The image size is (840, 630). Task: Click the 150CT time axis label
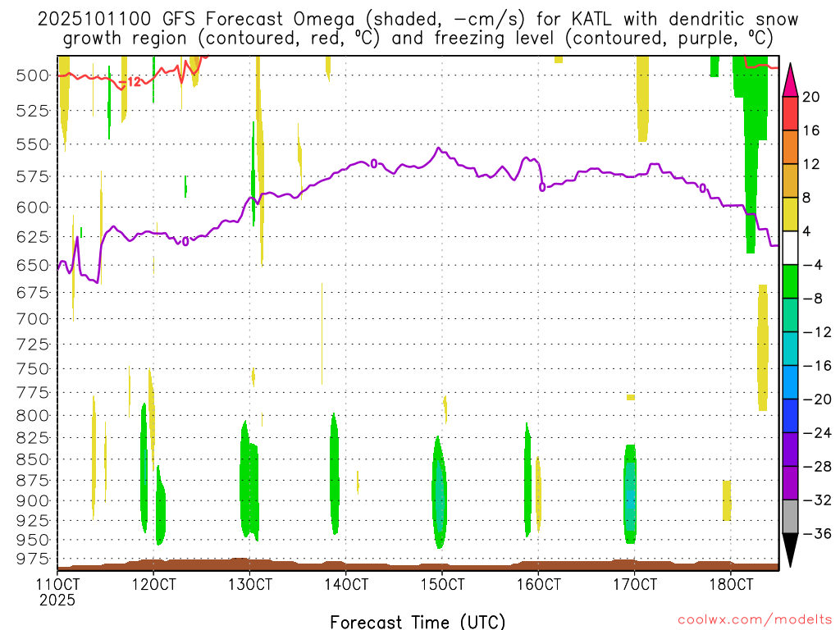point(442,584)
